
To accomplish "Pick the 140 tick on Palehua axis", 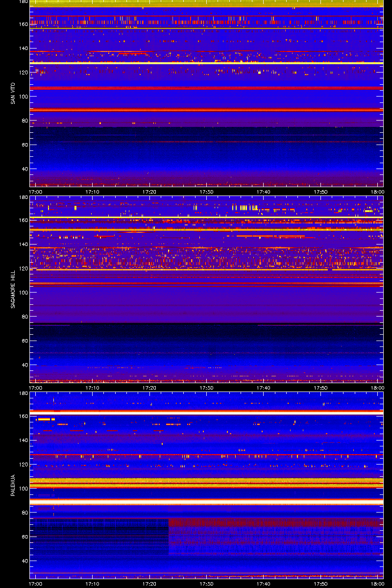I will pyautogui.click(x=23, y=440).
